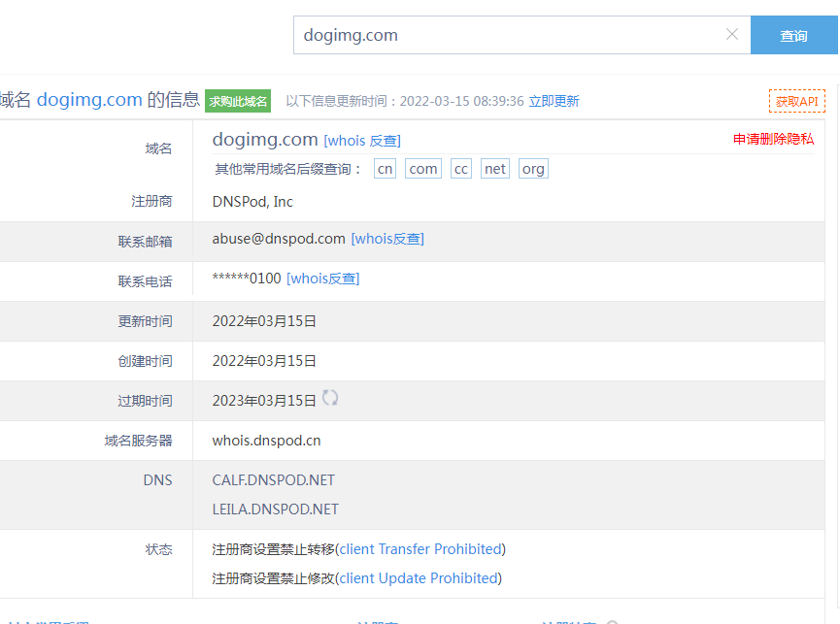Image resolution: width=840 pixels, height=624 pixels.
Task: Open the 获取API dashed button
Action: point(796,101)
